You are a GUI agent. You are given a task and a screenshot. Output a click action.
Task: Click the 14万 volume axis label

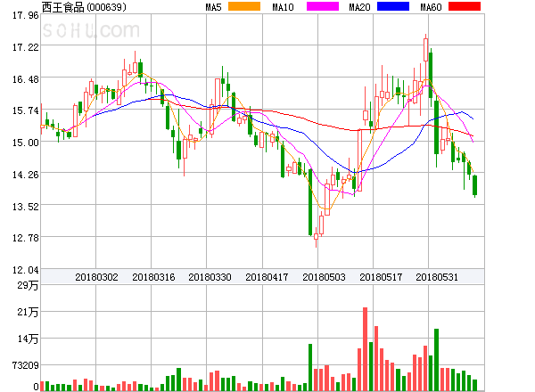point(28,339)
